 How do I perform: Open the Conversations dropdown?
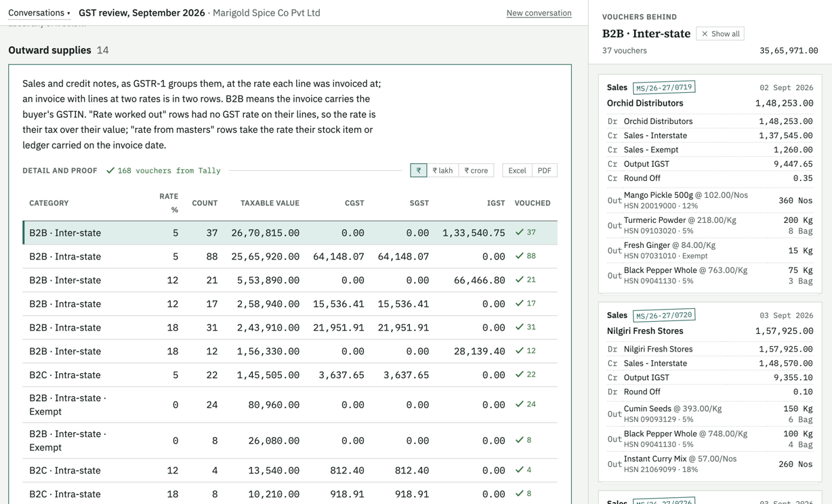[x=39, y=13]
